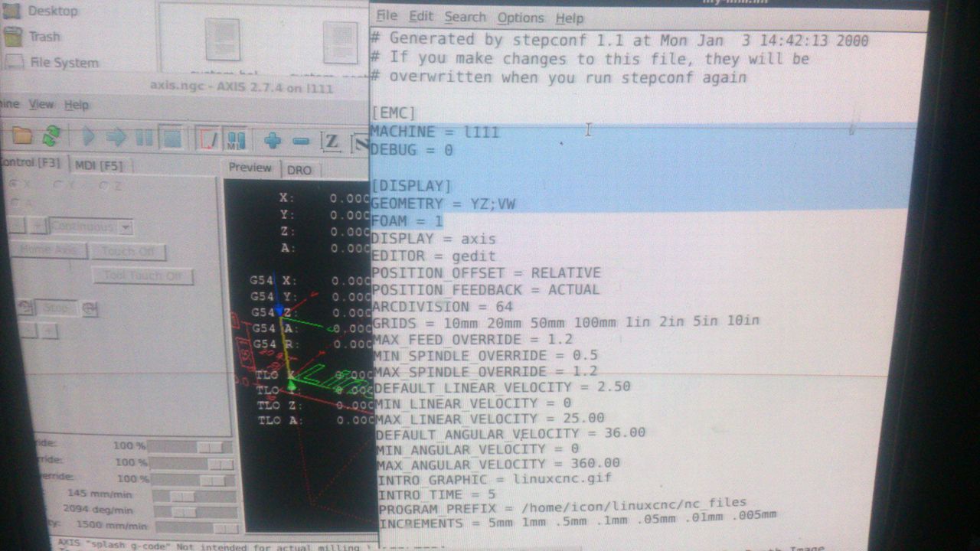Click the spindle Stop button

58,308
